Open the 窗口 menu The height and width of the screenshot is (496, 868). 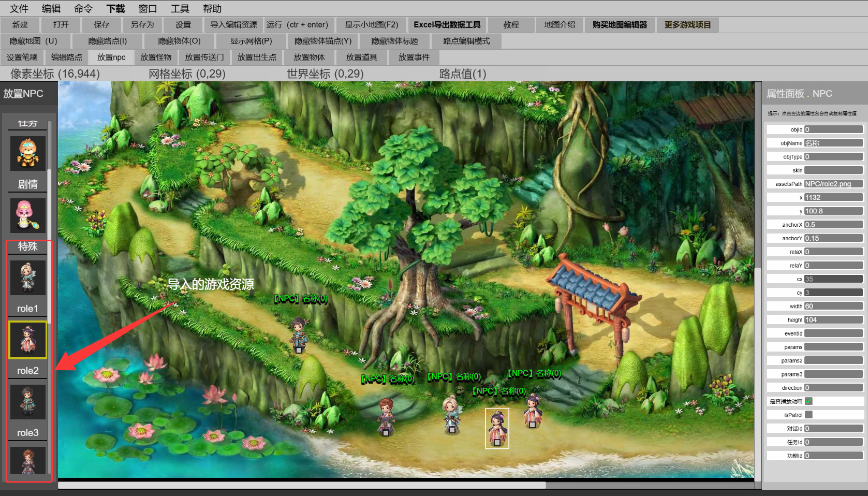pos(148,9)
